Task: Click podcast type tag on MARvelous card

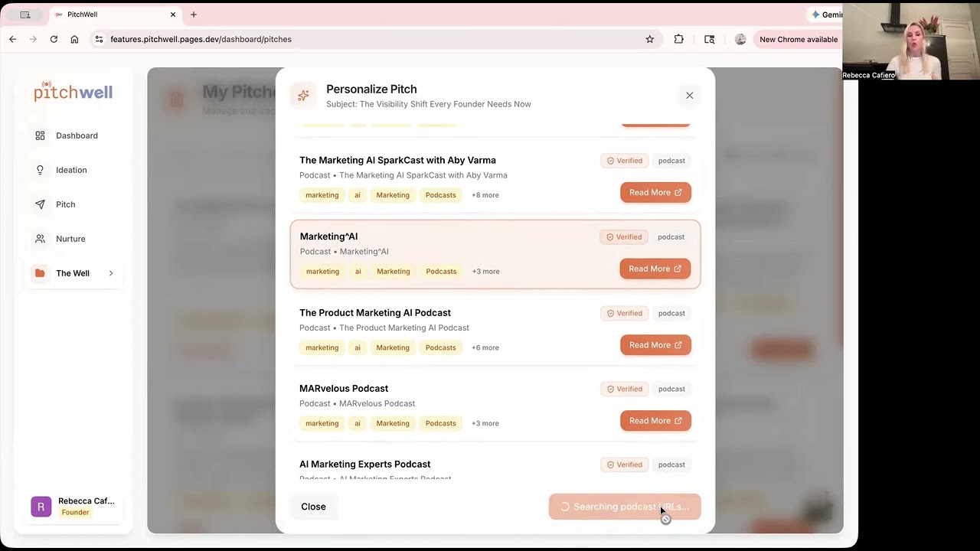Action: click(671, 389)
